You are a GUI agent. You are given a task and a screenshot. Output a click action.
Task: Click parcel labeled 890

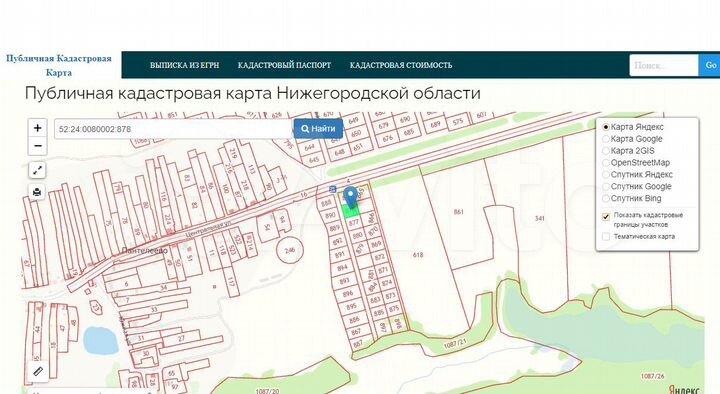tap(330, 215)
